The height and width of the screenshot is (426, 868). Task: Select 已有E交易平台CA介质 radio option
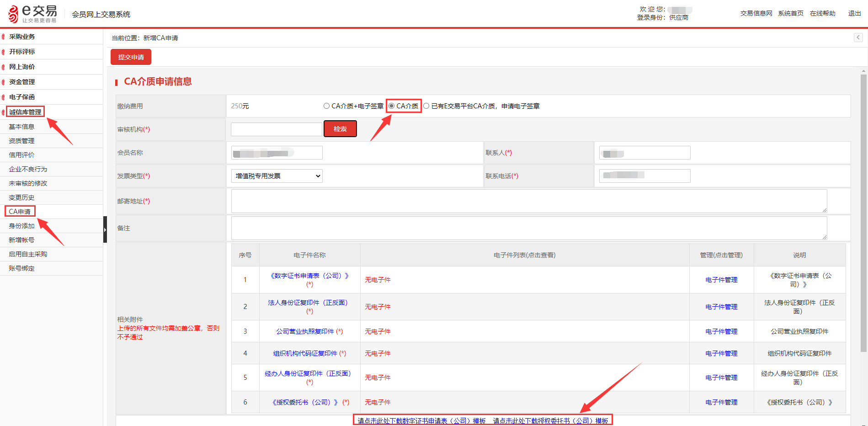click(x=426, y=106)
